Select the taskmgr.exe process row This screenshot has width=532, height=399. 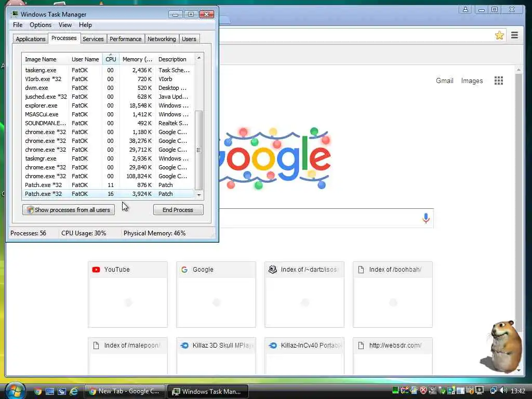tap(108, 158)
